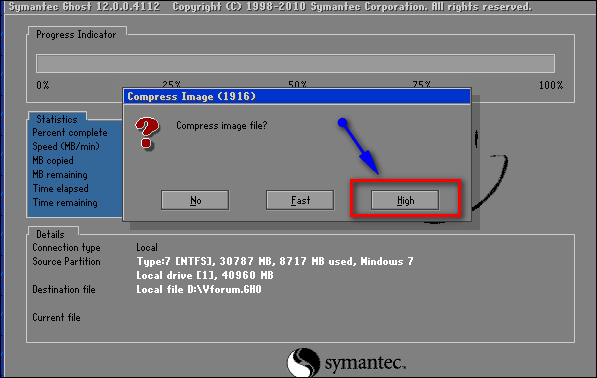This screenshot has height=378, width=597.
Task: Click the red question mark icon
Action: coord(147,133)
